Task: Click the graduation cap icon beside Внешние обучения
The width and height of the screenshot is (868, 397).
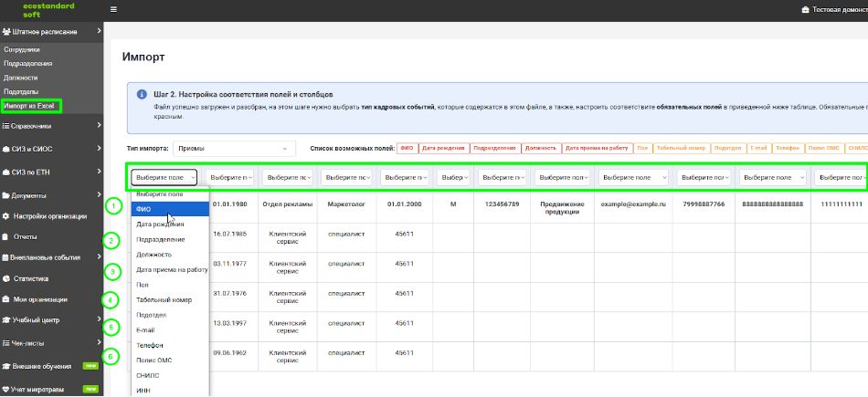Action: point(6,366)
